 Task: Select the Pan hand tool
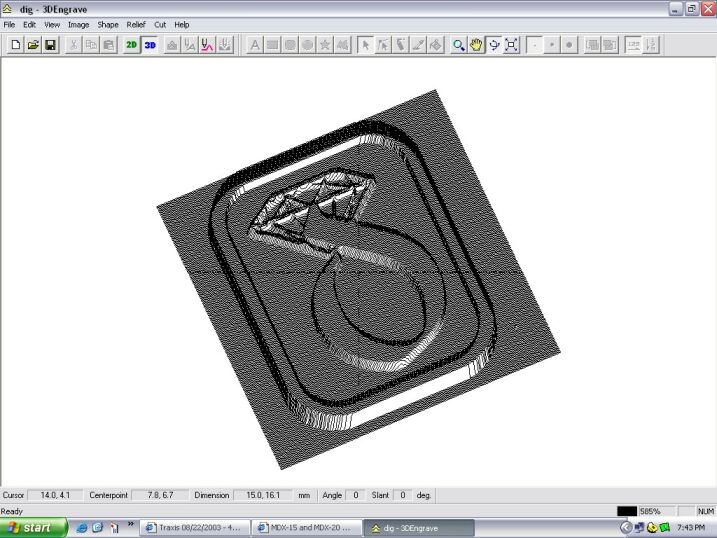(476, 45)
